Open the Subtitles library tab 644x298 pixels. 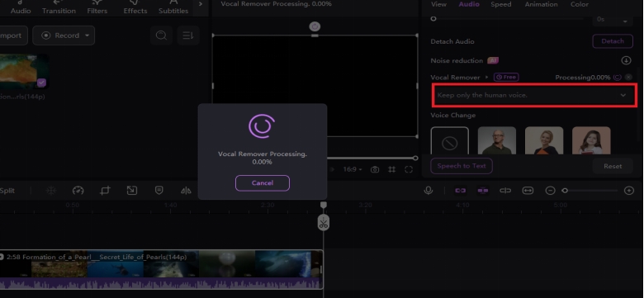[x=173, y=7]
